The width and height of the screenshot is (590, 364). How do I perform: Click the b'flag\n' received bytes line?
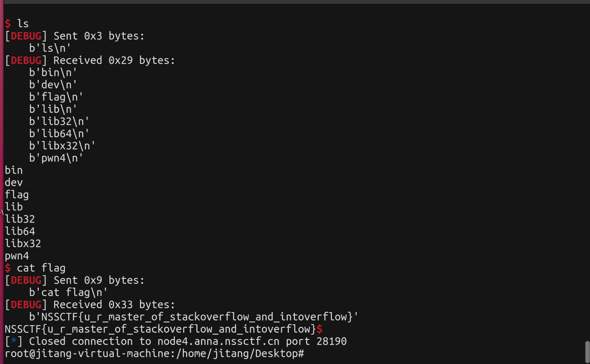[56, 97]
